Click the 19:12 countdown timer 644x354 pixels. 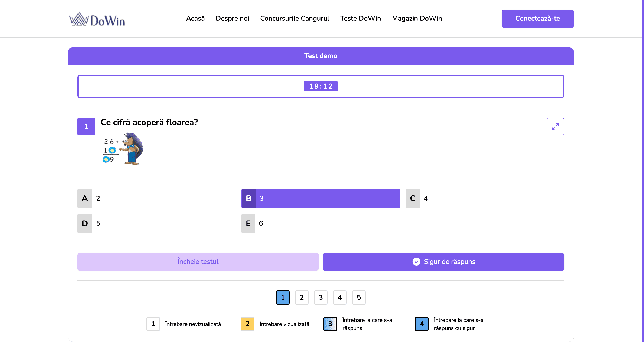coord(321,86)
